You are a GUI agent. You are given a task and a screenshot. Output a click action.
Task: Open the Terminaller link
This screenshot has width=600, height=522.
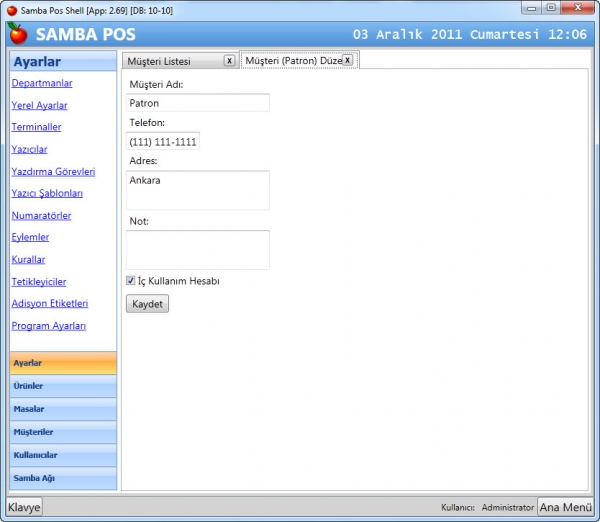pyautogui.click(x=36, y=127)
